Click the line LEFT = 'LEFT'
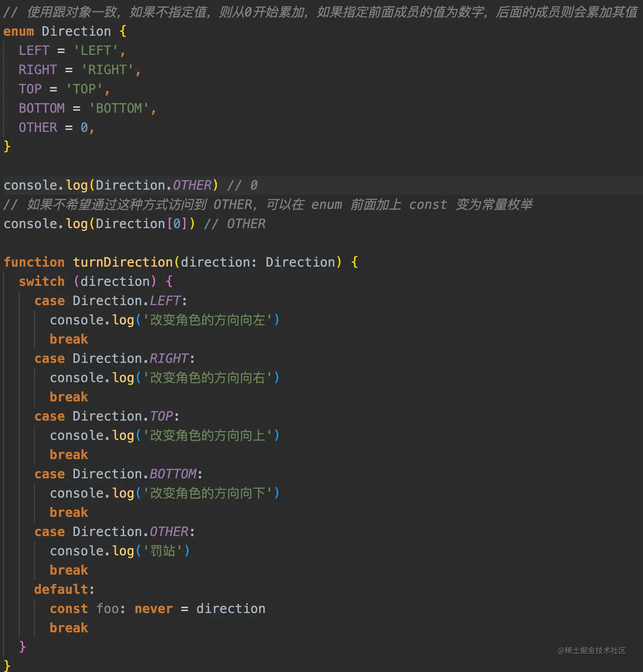Screen dimensions: 643x672 pos(72,51)
